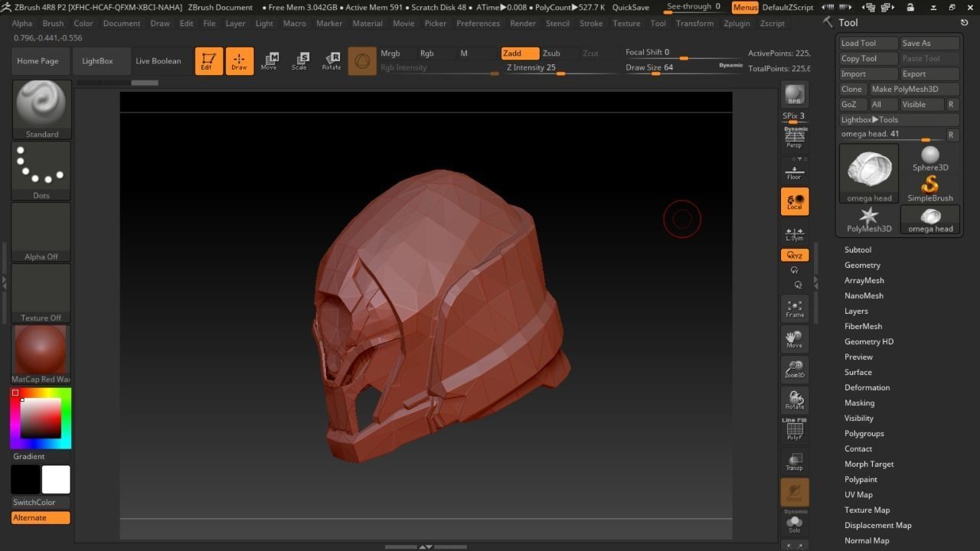980x551 pixels.
Task: Enable Zsub sculpting mode
Action: (x=559, y=54)
